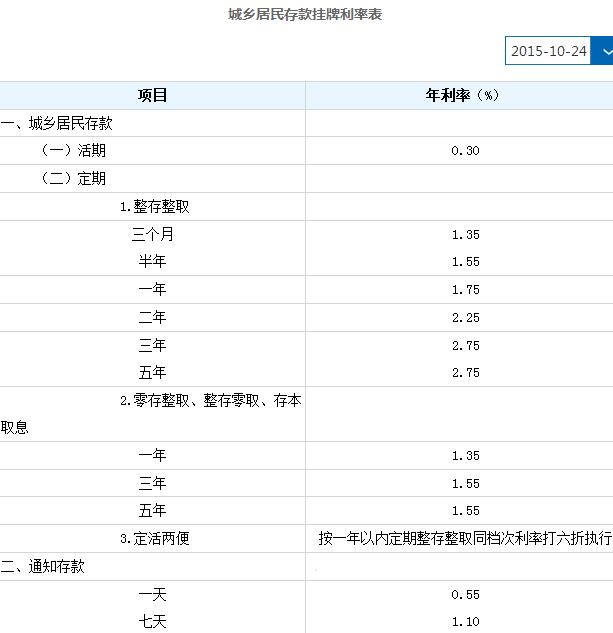Select the 二年 row label
This screenshot has height=633, width=613.
coord(152,317)
